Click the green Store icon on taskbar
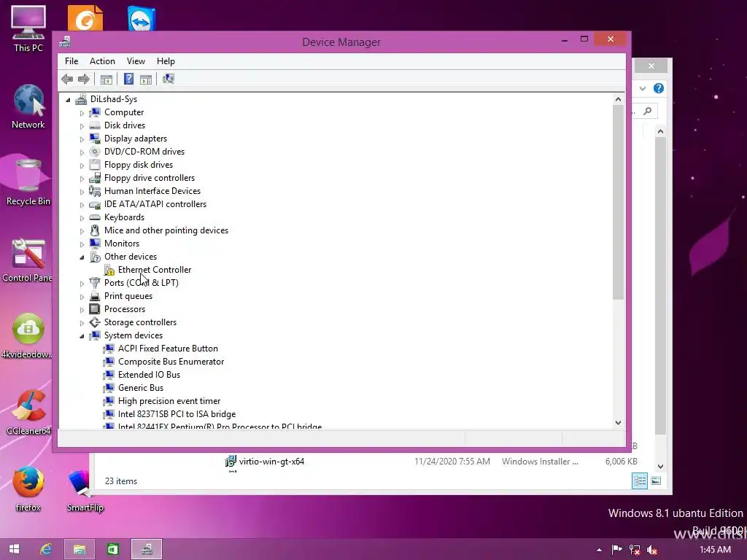 tap(113, 549)
